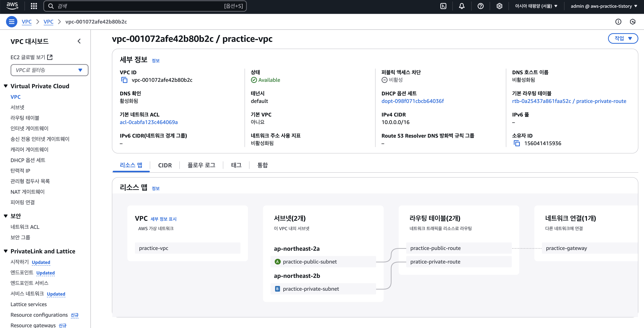Collapse the PrivateLink and Lattice section
The height and width of the screenshot is (328, 644).
click(x=6, y=251)
